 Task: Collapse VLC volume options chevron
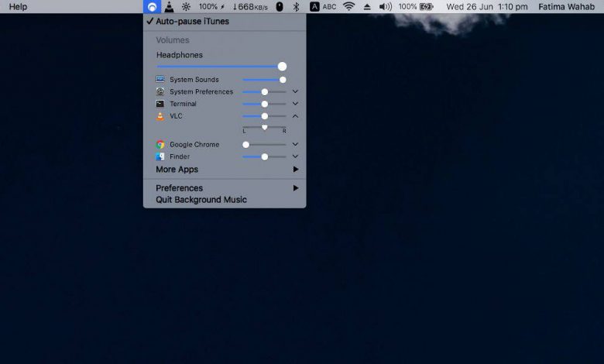295,116
